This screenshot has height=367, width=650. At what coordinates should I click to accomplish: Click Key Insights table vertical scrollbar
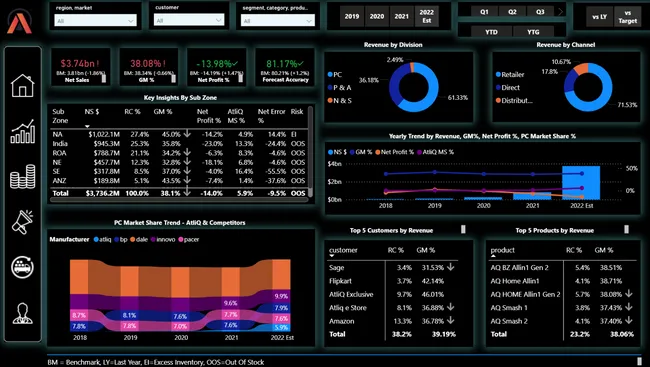[x=310, y=151]
